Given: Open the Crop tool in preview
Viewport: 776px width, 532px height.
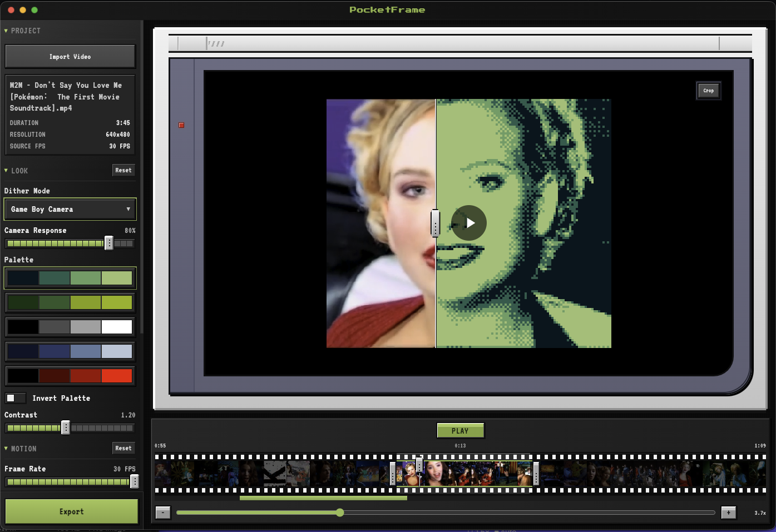Looking at the screenshot, I should tap(709, 91).
